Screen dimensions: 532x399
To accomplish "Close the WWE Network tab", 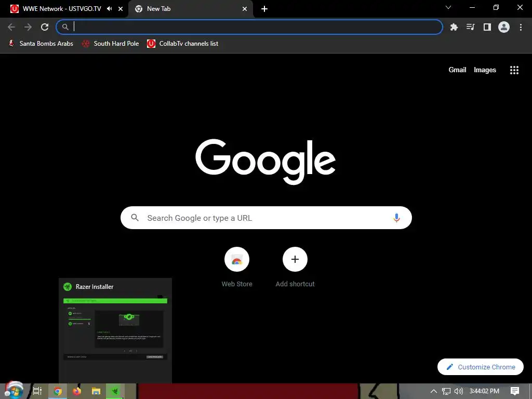I will [121, 9].
